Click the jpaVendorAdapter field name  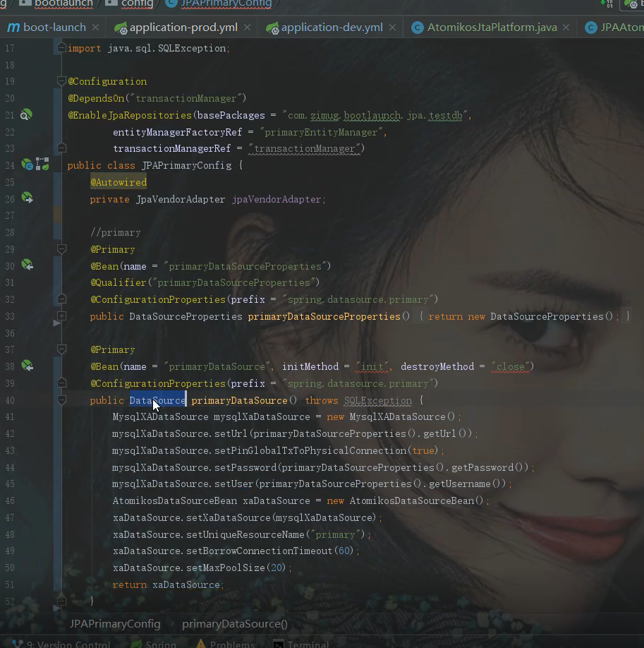click(x=277, y=199)
